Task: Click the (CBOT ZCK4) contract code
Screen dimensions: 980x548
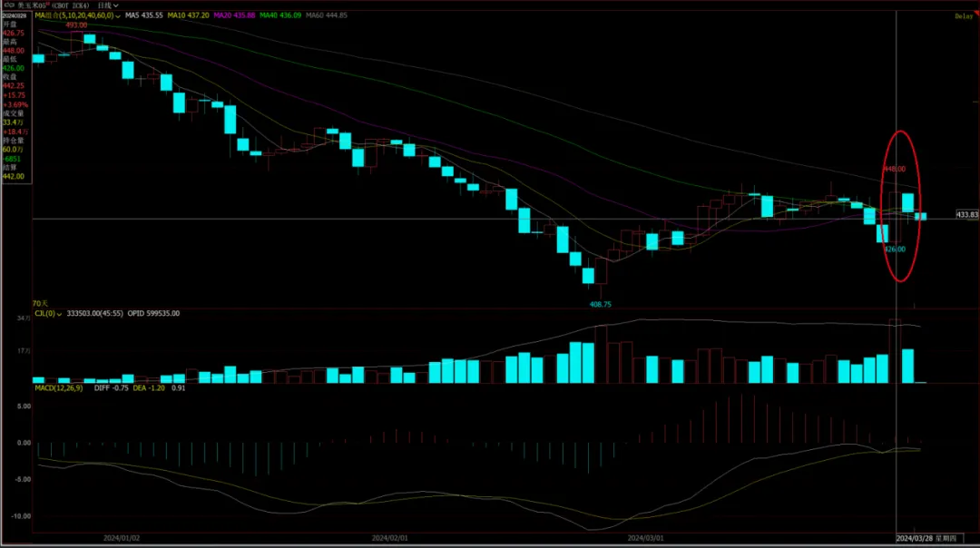Action: click(71, 5)
